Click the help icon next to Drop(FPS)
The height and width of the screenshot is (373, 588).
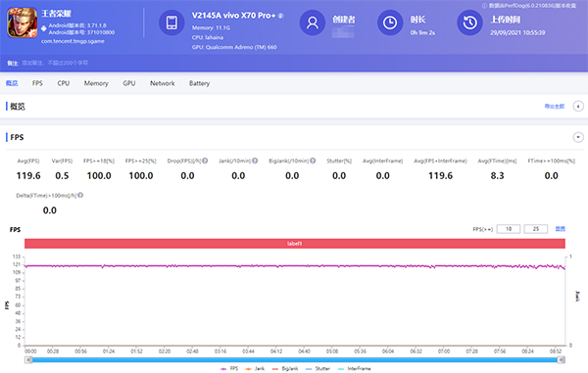coord(205,161)
